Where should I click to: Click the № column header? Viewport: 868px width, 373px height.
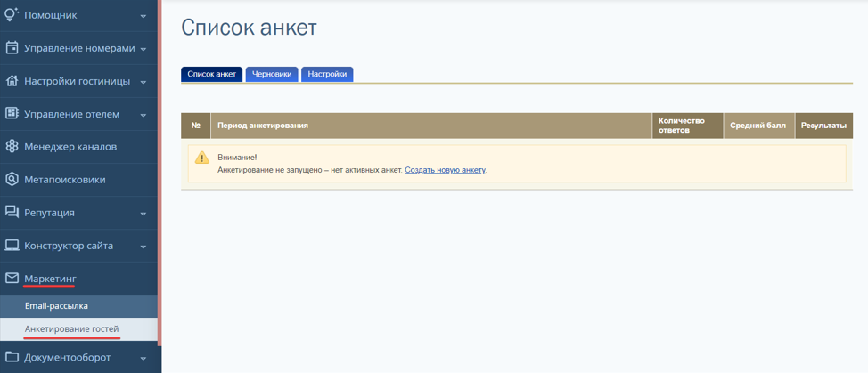click(x=195, y=126)
